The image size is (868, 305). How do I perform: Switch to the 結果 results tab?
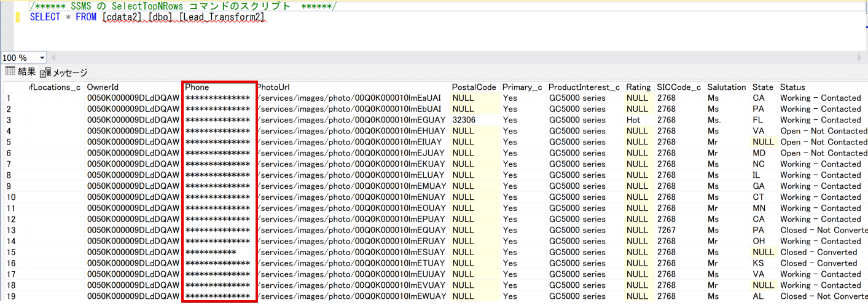20,72
